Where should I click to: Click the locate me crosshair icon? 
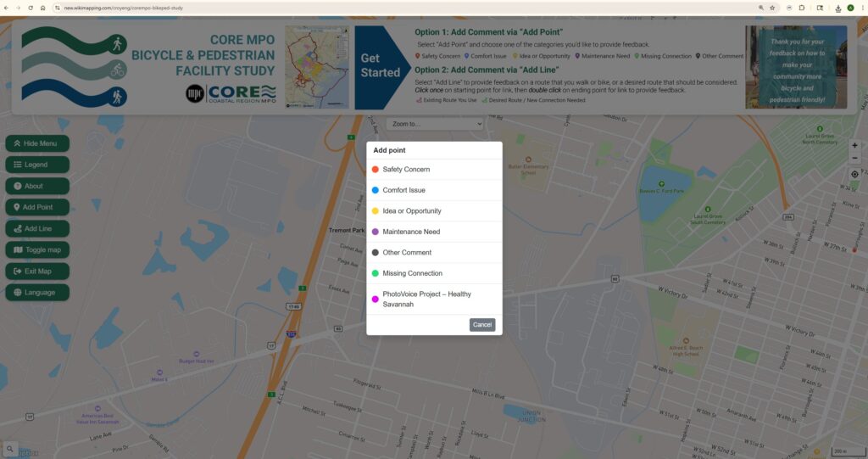tap(854, 175)
